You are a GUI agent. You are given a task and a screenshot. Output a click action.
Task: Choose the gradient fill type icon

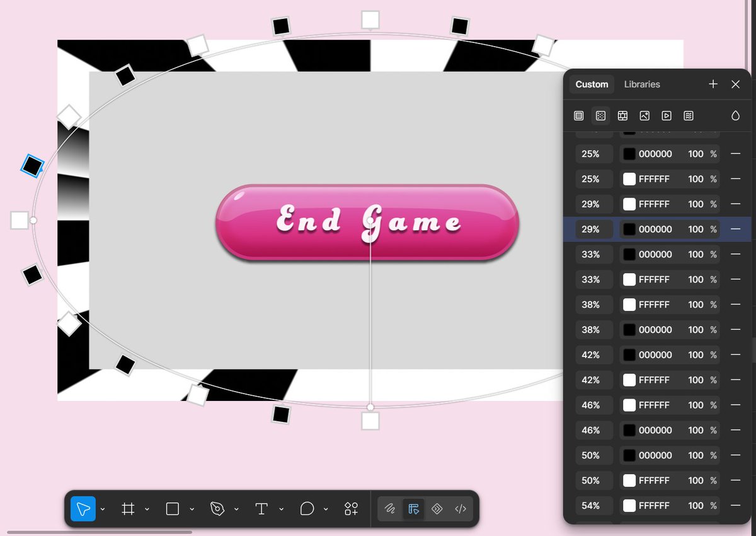(601, 116)
